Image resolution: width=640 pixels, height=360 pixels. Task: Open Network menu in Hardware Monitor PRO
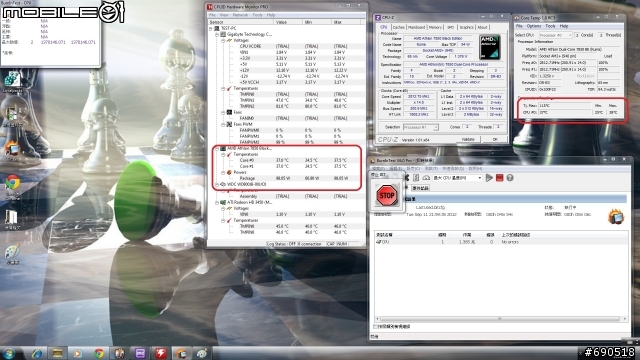pyautogui.click(x=240, y=15)
